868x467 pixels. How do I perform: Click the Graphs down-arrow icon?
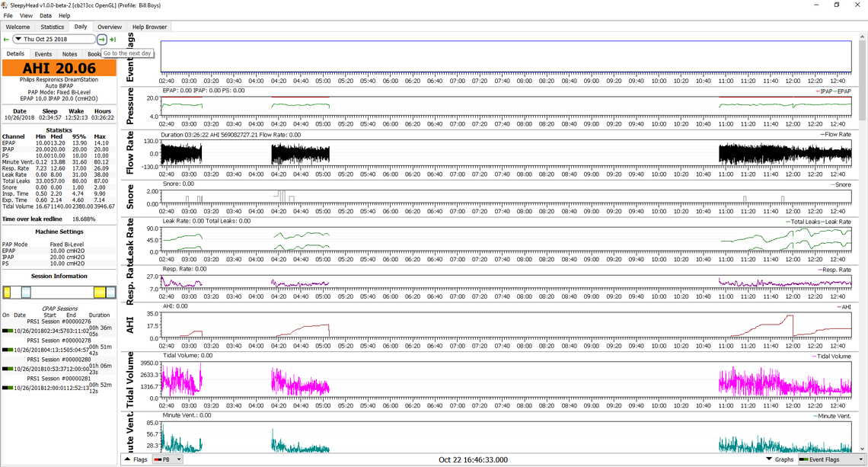[770, 459]
